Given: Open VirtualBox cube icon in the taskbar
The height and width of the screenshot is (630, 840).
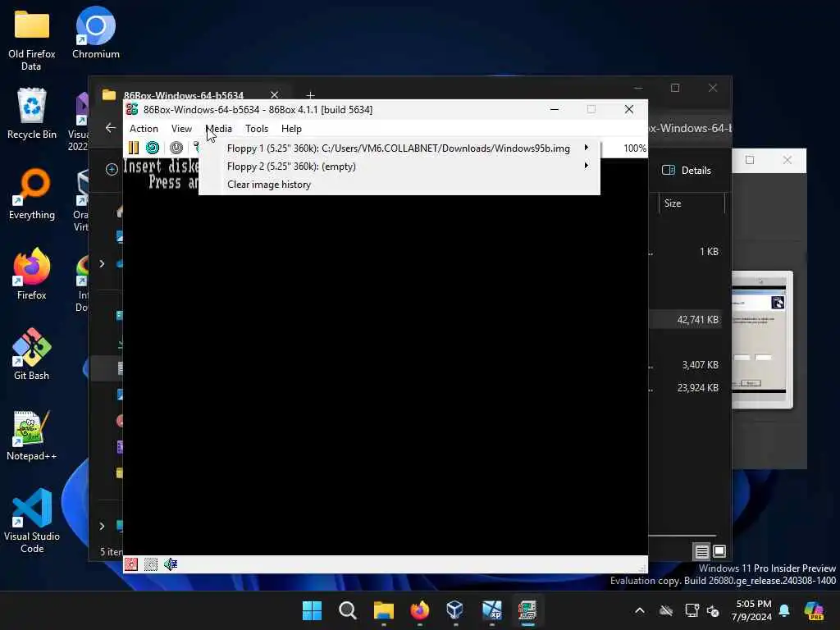Looking at the screenshot, I should 455,610.
